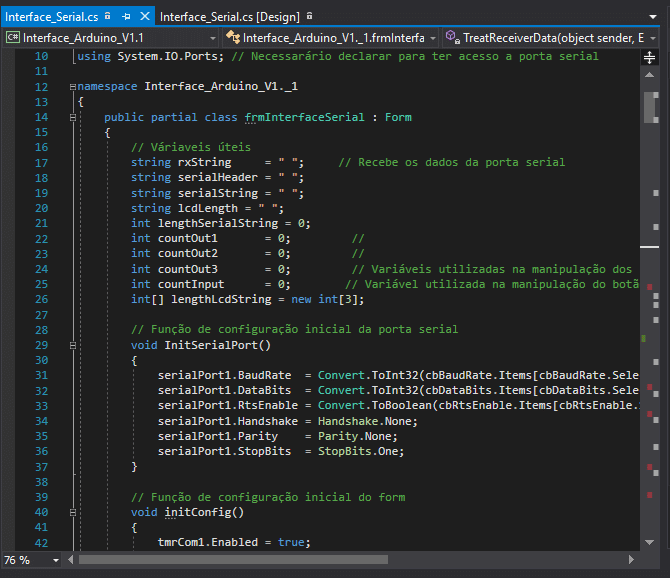Click on 'Handshake.None' value
Image resolution: width=670 pixels, height=578 pixels.
click(x=364, y=421)
